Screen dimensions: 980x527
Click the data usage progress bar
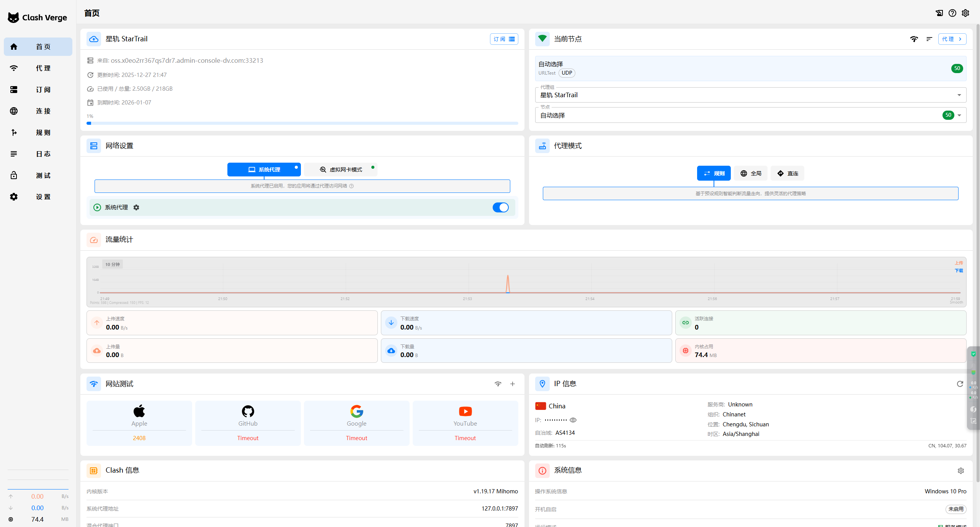point(302,123)
